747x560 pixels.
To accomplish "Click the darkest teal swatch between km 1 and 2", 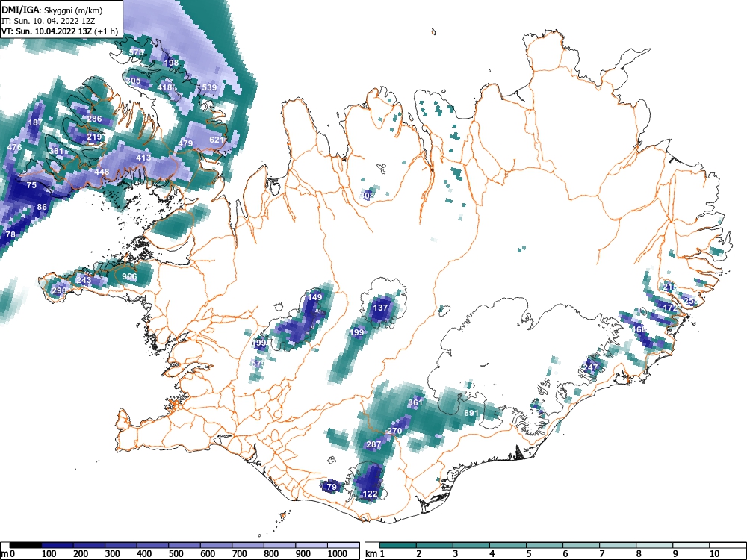I will pos(398,545).
